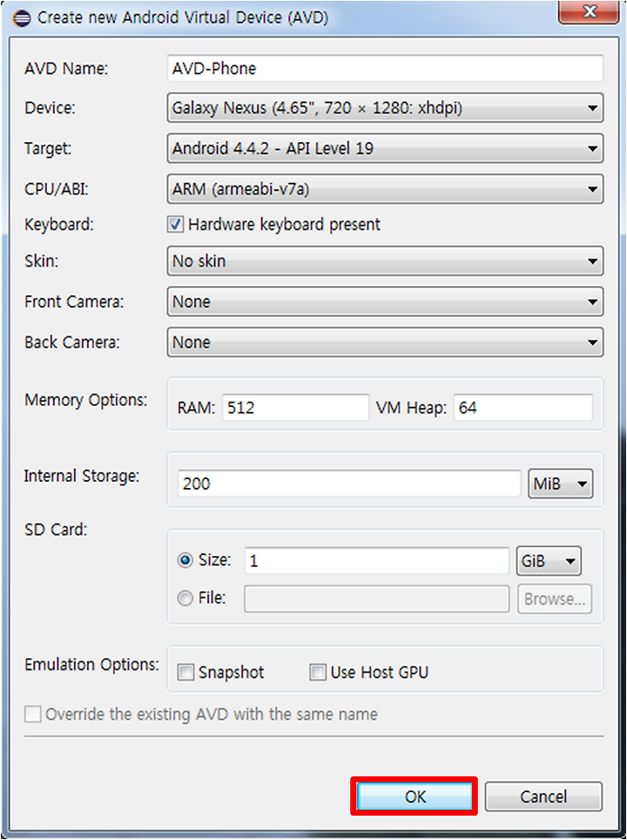Check Override the existing AVD checkbox

[x=33, y=715]
